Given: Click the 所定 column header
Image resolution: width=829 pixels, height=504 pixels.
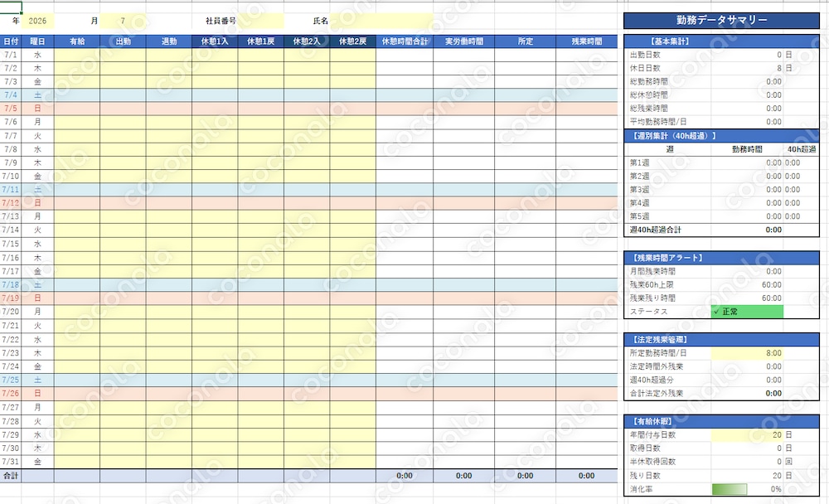Looking at the screenshot, I should coord(525,41).
